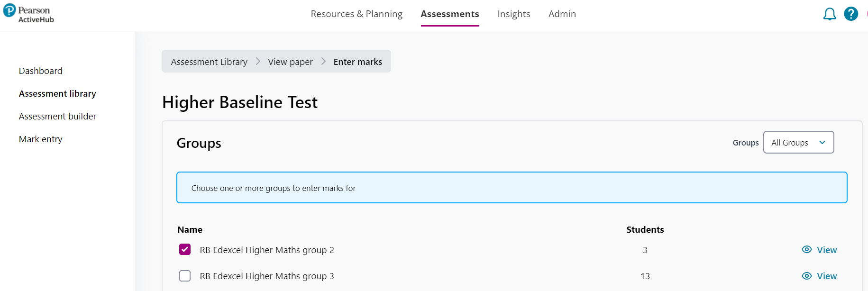
Task: Click eye icon for Maths group 3
Action: 806,276
